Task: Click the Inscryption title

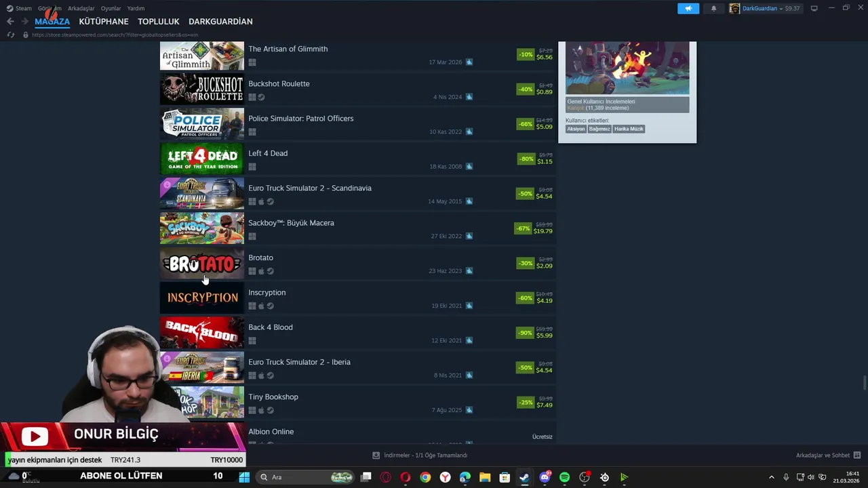Action: 267,293
